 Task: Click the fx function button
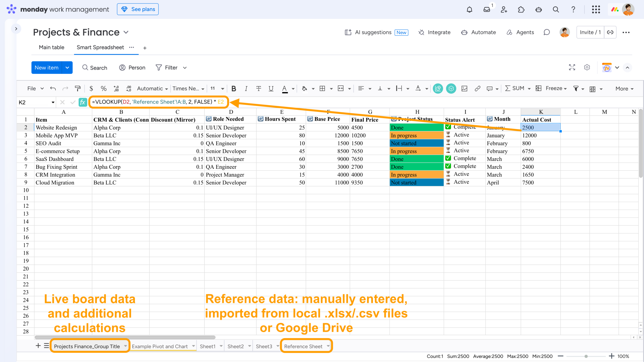point(83,102)
